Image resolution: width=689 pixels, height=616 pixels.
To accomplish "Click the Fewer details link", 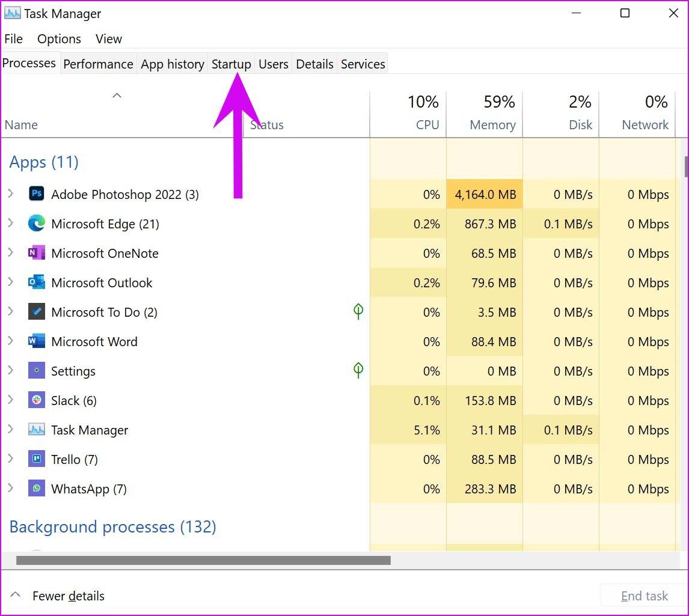I will tap(69, 596).
